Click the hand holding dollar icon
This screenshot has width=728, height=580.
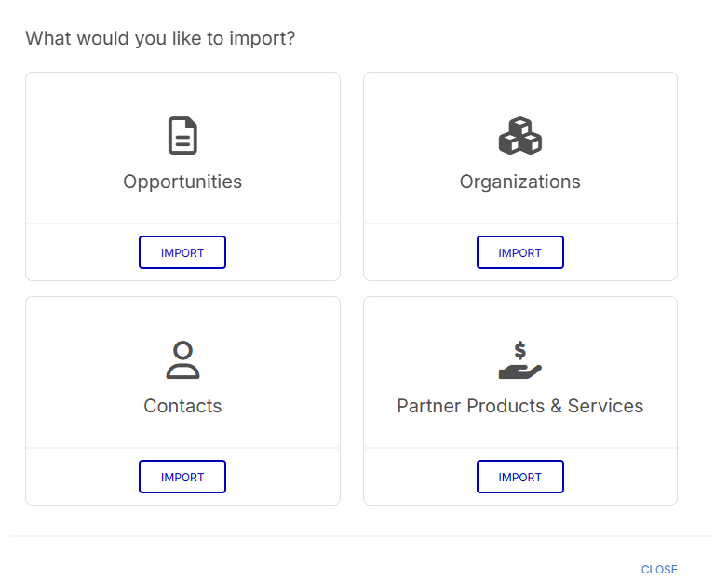point(519,370)
